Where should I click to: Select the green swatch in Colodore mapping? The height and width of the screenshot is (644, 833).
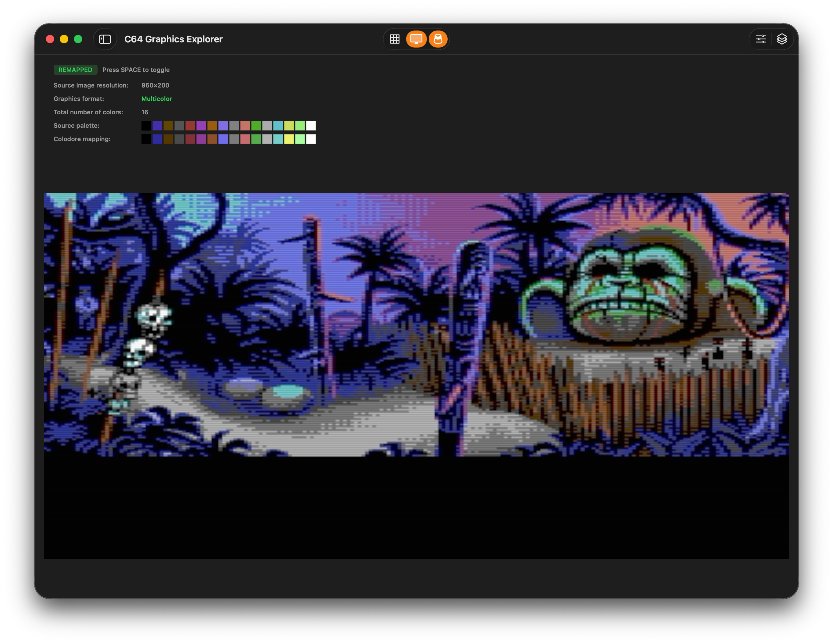(x=256, y=139)
